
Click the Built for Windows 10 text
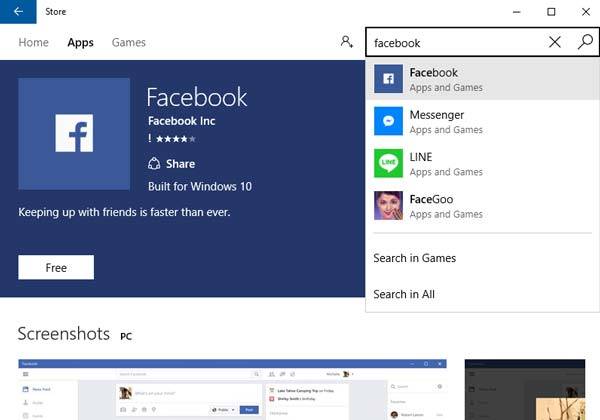point(200,187)
